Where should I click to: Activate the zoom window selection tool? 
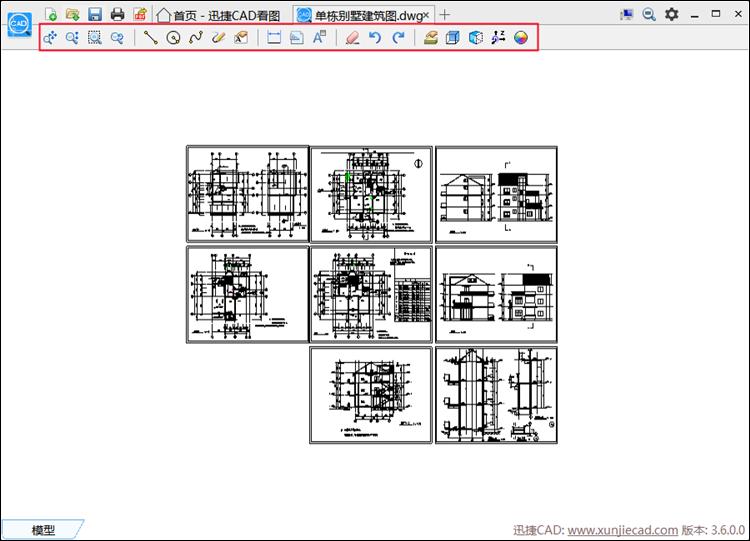pyautogui.click(x=95, y=37)
